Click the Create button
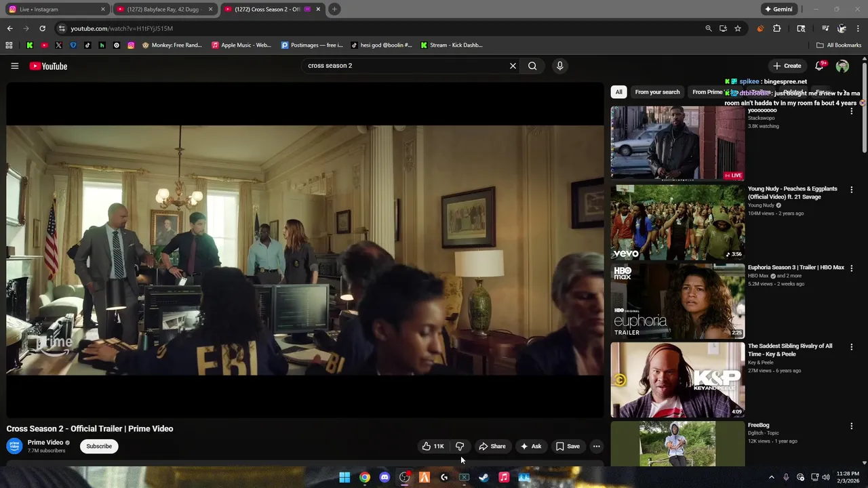 787,66
